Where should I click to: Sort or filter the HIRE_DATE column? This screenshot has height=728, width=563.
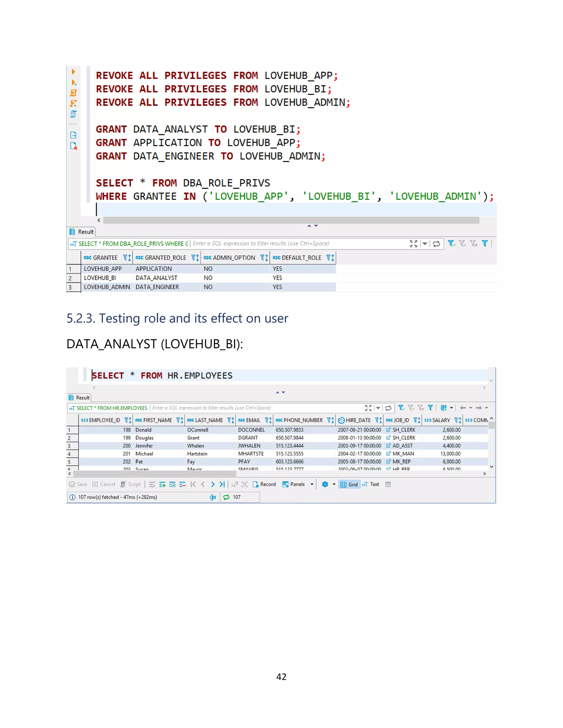tap(379, 420)
